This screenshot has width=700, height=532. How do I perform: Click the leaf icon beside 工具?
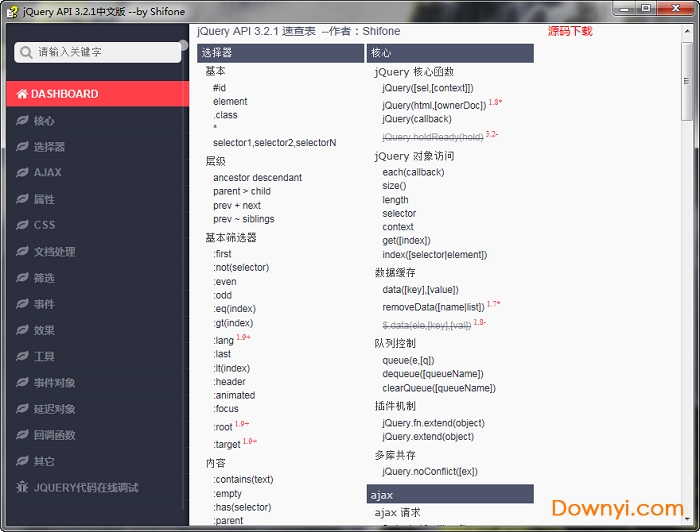(22, 356)
